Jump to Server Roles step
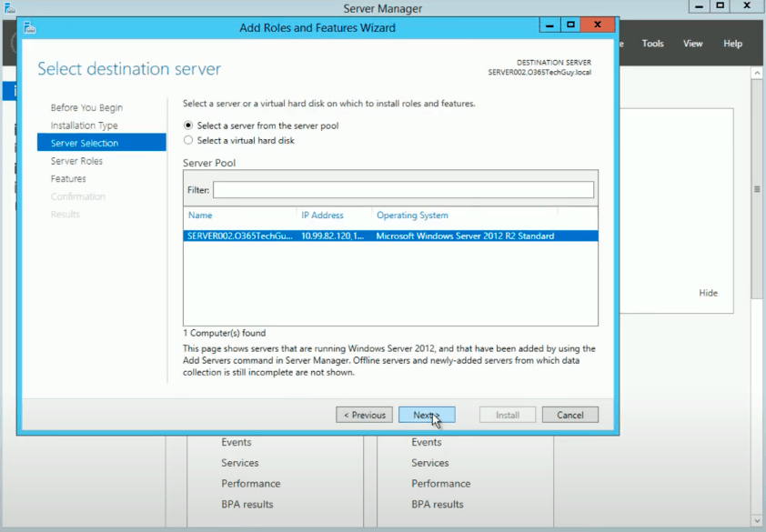 pyautogui.click(x=76, y=161)
